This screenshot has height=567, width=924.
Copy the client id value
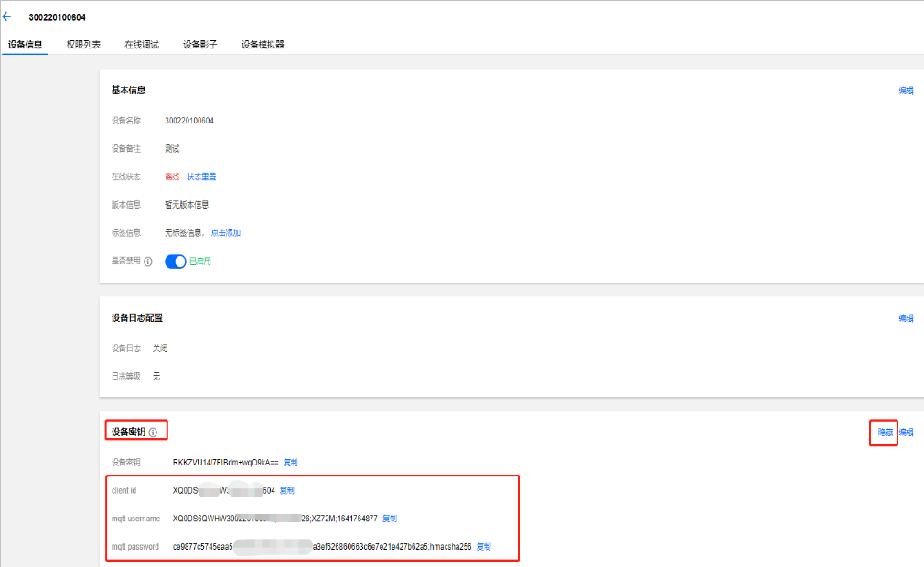[286, 490]
